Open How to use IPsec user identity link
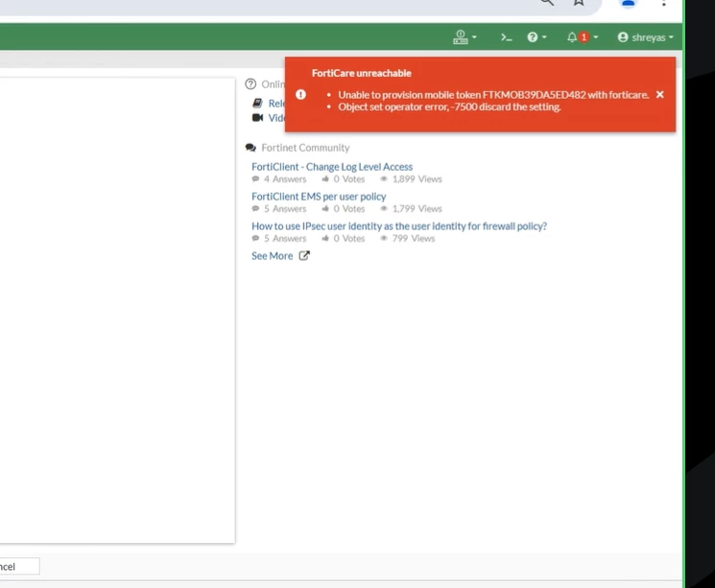This screenshot has width=715, height=588. (399, 226)
